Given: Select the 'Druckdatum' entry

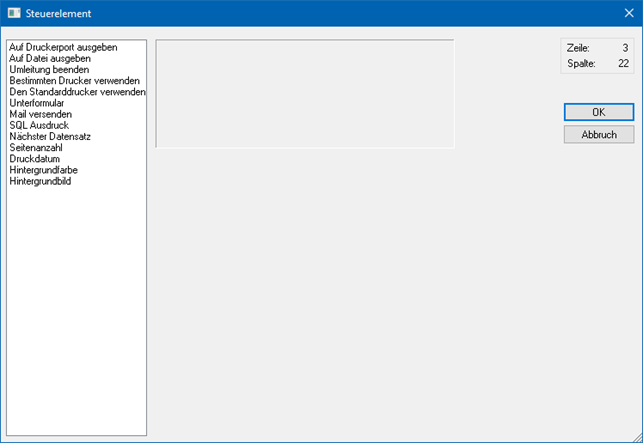Looking at the screenshot, I should 34,159.
